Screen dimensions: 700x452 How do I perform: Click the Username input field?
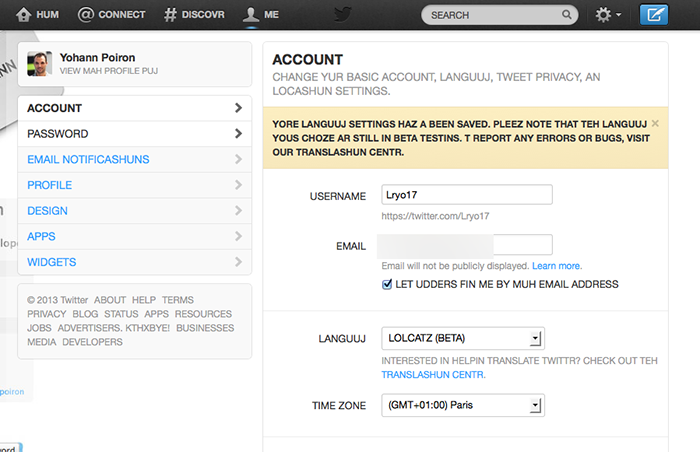tap(466, 195)
